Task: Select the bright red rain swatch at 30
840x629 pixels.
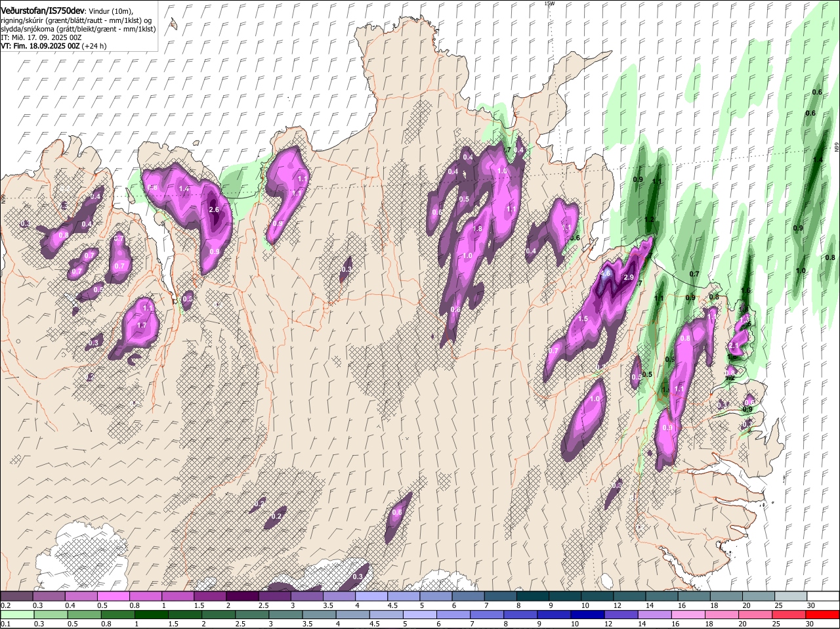Action: coord(824,615)
